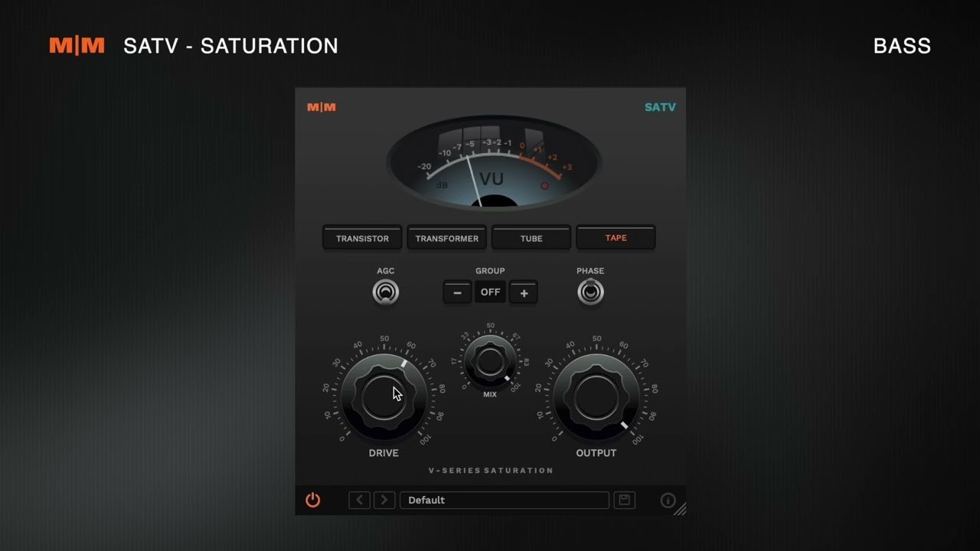Click the M|M logo inside the plugin
The height and width of the screenshot is (551, 980).
322,107
